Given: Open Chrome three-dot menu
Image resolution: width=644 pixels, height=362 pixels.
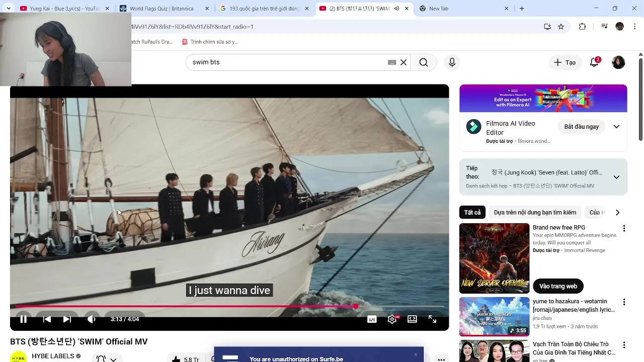Looking at the screenshot, I should click(634, 27).
